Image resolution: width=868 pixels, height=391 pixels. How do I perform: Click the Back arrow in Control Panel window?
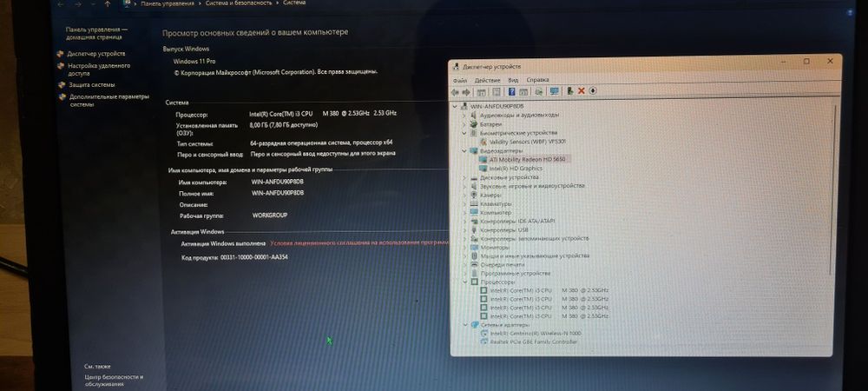coord(60,3)
